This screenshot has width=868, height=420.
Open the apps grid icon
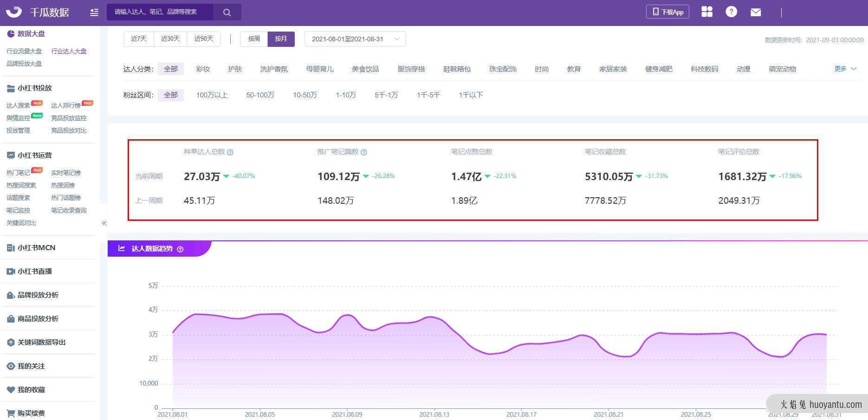coord(707,12)
